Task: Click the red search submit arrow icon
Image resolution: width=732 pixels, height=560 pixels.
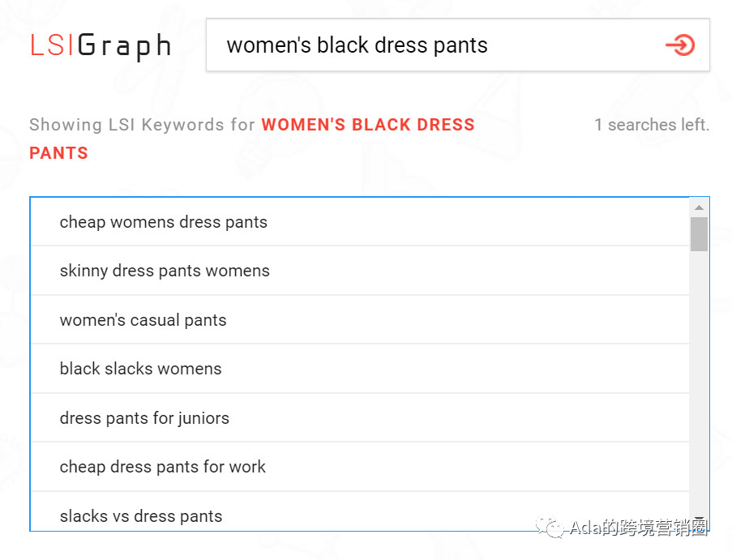Action: pyautogui.click(x=680, y=45)
